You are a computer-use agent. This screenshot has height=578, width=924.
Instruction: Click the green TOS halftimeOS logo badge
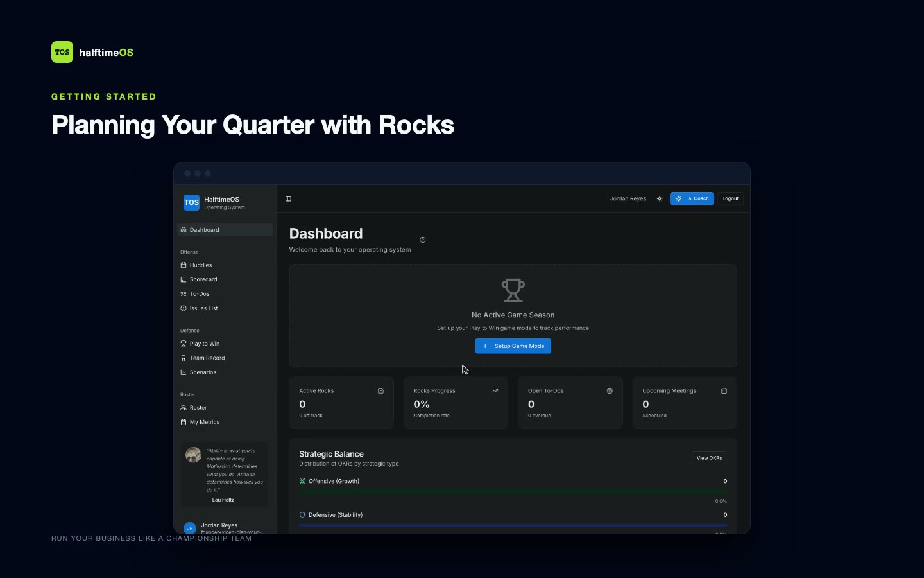pos(62,52)
